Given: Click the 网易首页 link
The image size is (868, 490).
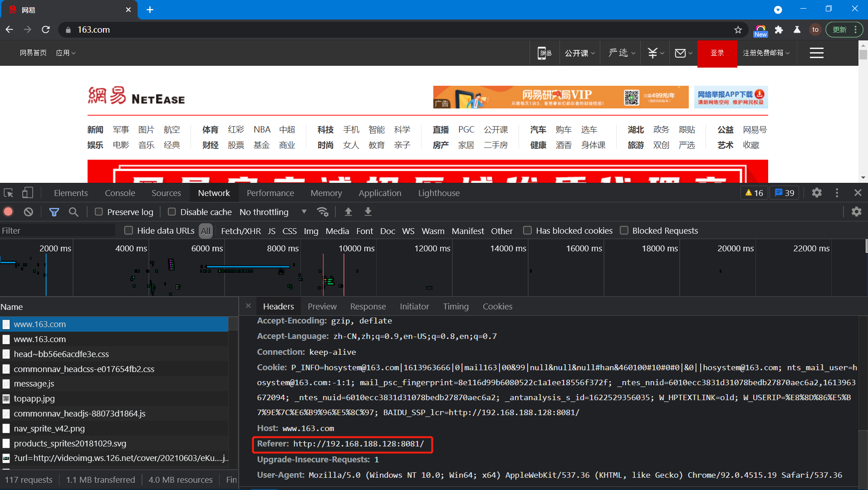Looking at the screenshot, I should coord(33,53).
